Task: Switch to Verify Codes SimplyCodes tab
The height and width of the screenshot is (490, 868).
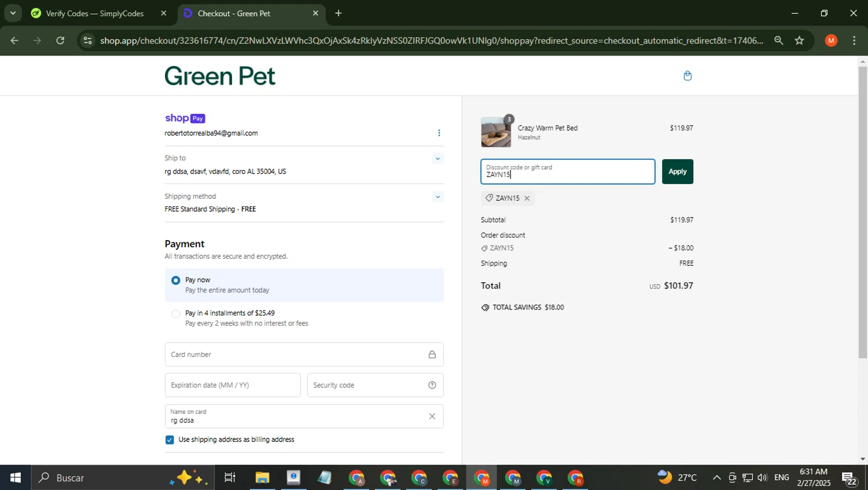Action: point(95,13)
